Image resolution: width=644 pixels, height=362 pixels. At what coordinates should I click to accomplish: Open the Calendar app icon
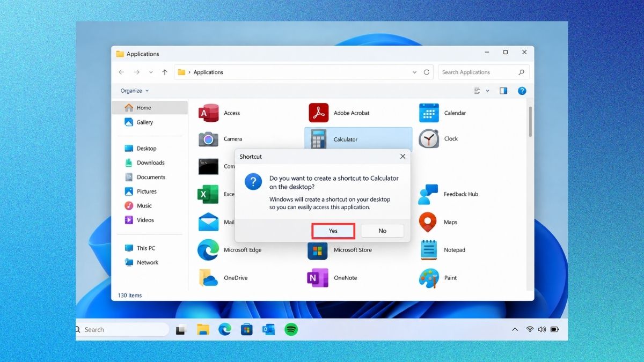tap(429, 113)
